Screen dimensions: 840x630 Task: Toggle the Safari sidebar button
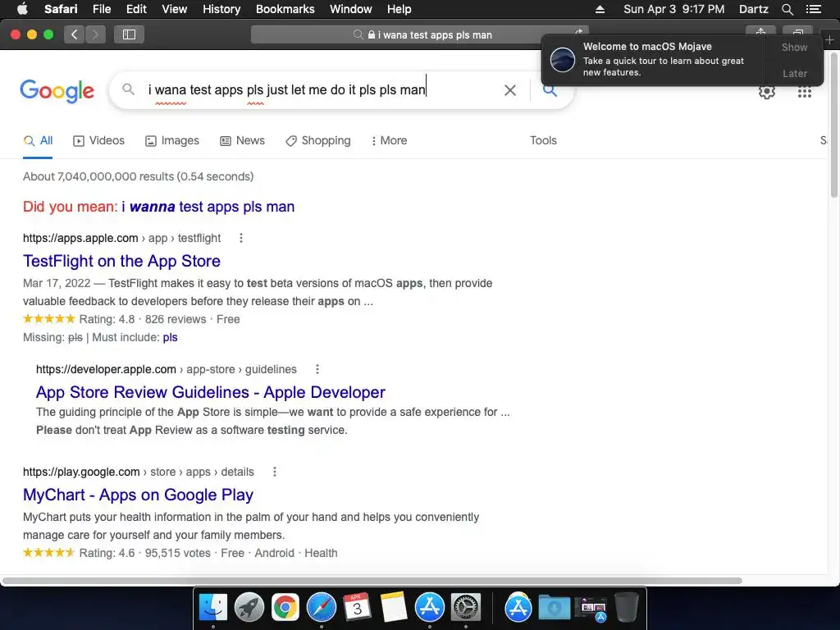click(x=129, y=34)
